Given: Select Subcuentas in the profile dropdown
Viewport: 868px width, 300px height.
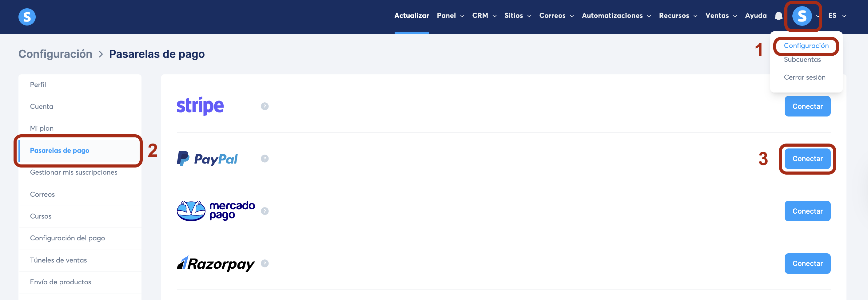Looking at the screenshot, I should click(x=802, y=60).
